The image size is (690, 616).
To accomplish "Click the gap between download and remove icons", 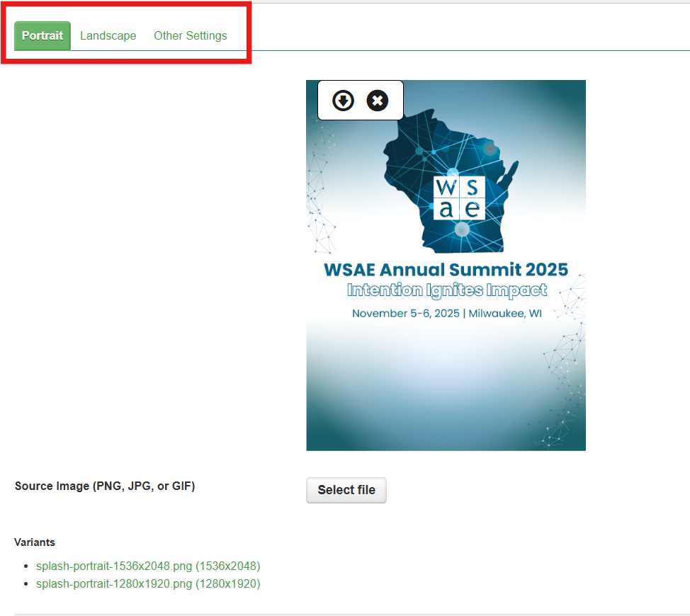I will [361, 101].
